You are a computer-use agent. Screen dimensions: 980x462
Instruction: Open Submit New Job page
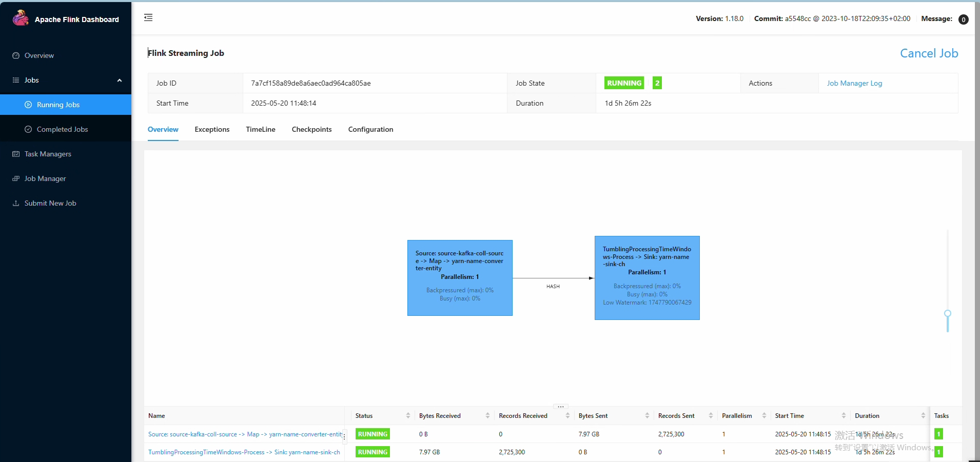[x=66, y=203]
